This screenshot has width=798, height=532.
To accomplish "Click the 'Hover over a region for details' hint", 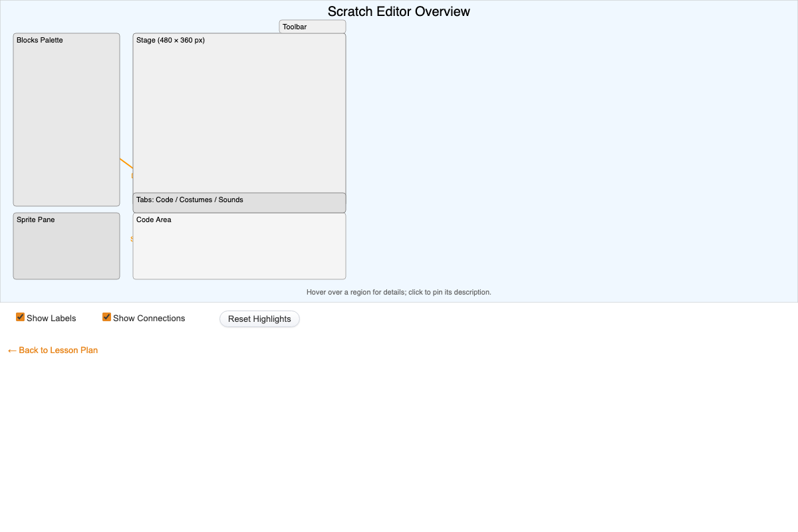I will tap(399, 292).
